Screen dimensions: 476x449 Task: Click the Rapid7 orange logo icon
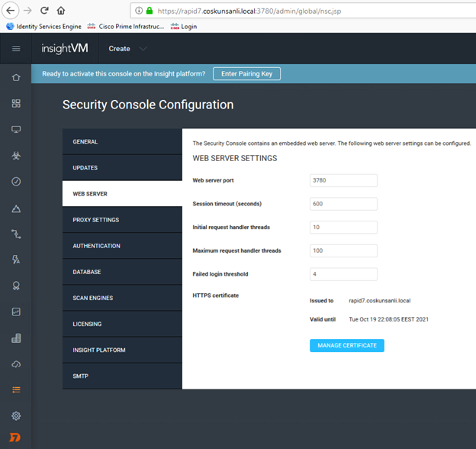pos(15,438)
